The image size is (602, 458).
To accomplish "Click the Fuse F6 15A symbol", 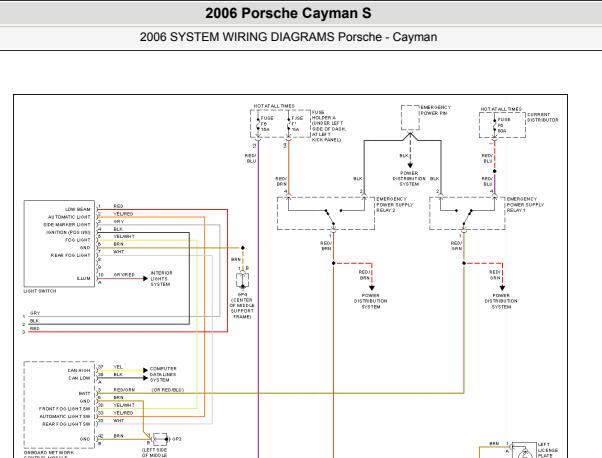I will [x=258, y=124].
